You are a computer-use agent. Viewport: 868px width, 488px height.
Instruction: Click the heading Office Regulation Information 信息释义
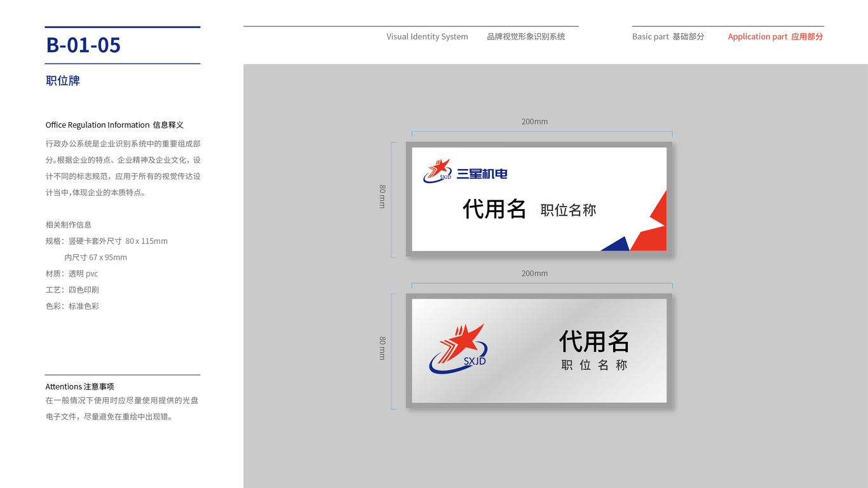[114, 125]
